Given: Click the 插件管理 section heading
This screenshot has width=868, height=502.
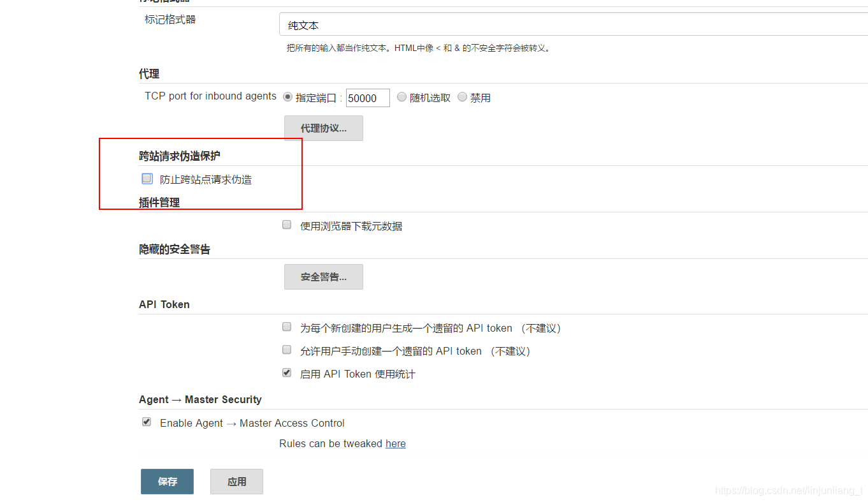Looking at the screenshot, I should [x=159, y=202].
